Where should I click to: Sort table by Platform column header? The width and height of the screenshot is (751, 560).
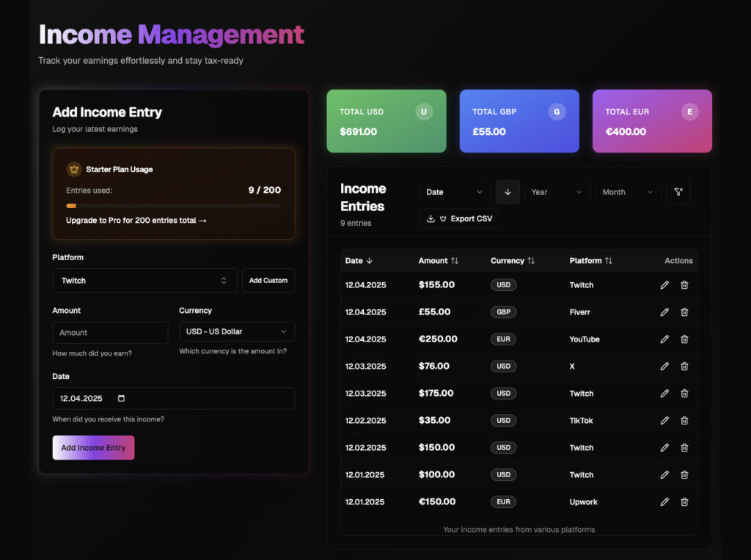tap(590, 261)
